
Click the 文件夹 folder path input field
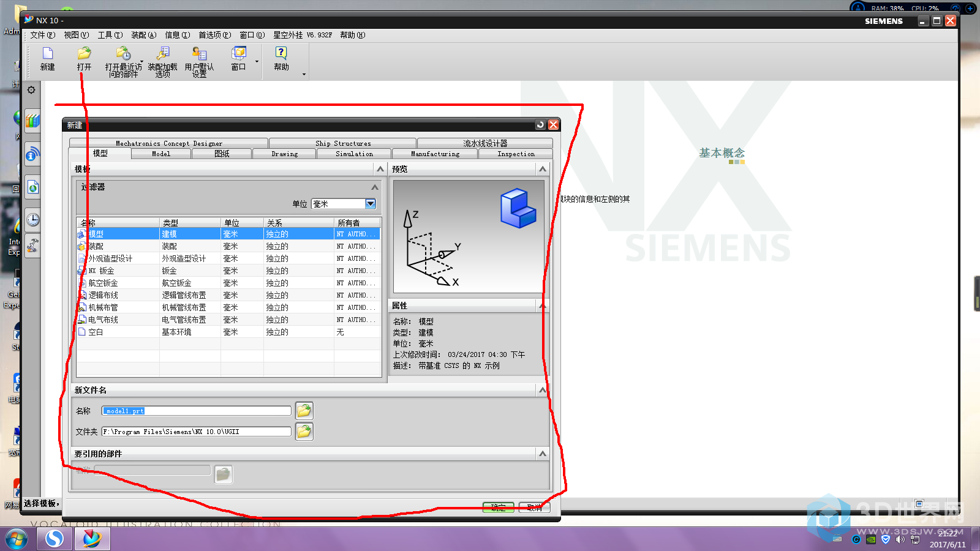coord(197,432)
